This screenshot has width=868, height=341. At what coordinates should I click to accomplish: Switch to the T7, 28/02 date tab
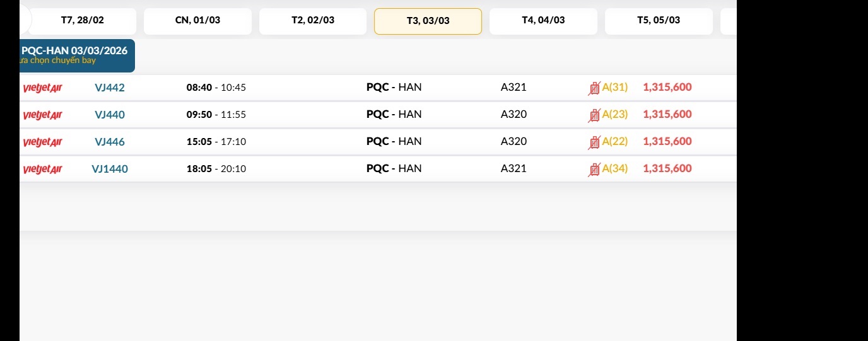tap(82, 21)
